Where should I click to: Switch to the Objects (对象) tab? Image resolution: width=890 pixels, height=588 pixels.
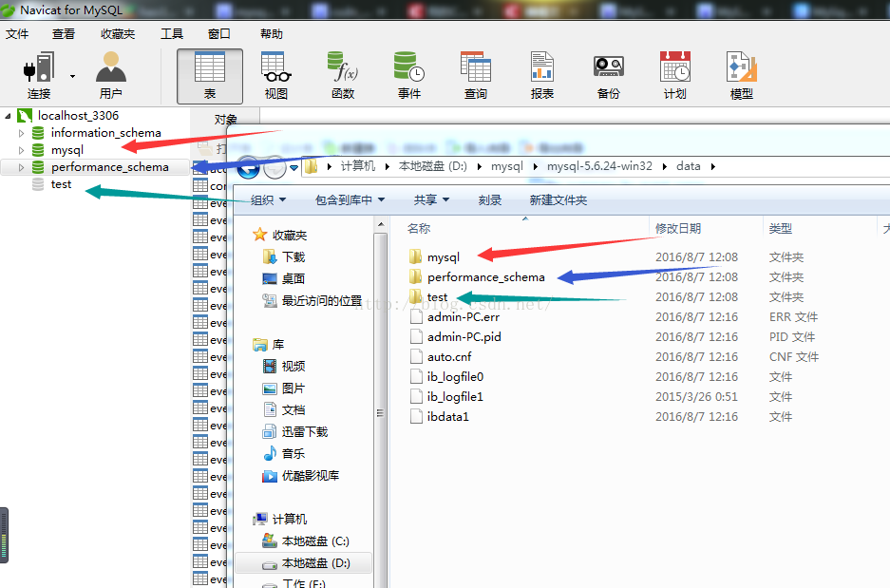click(x=225, y=118)
